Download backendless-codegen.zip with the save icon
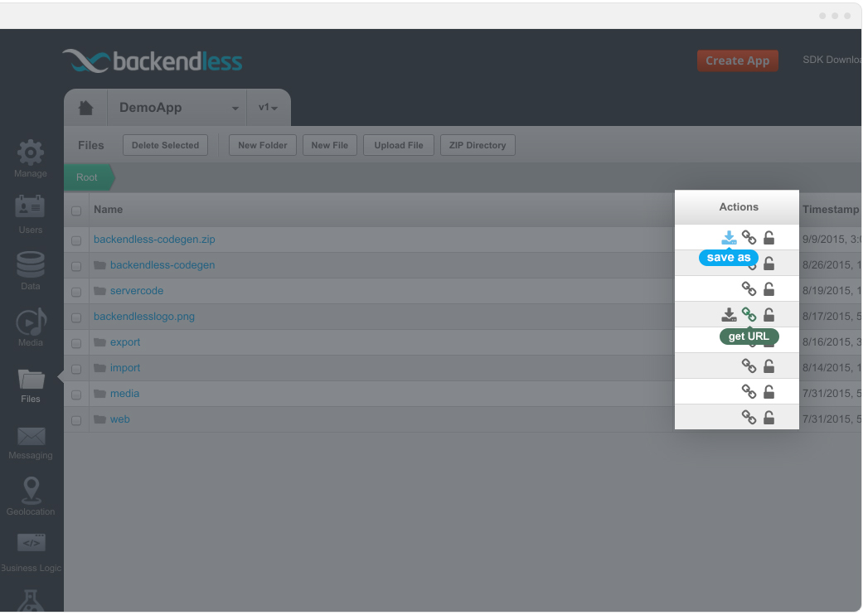 coord(729,238)
